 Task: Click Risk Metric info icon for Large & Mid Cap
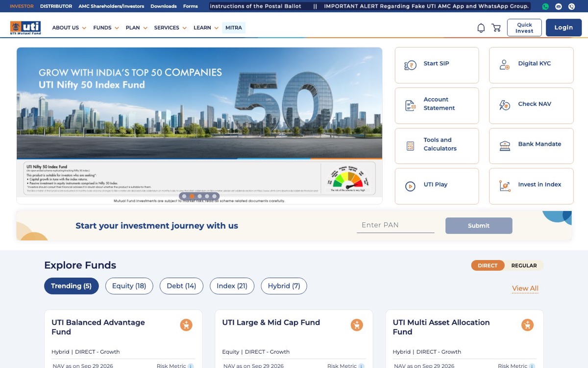[361, 366]
